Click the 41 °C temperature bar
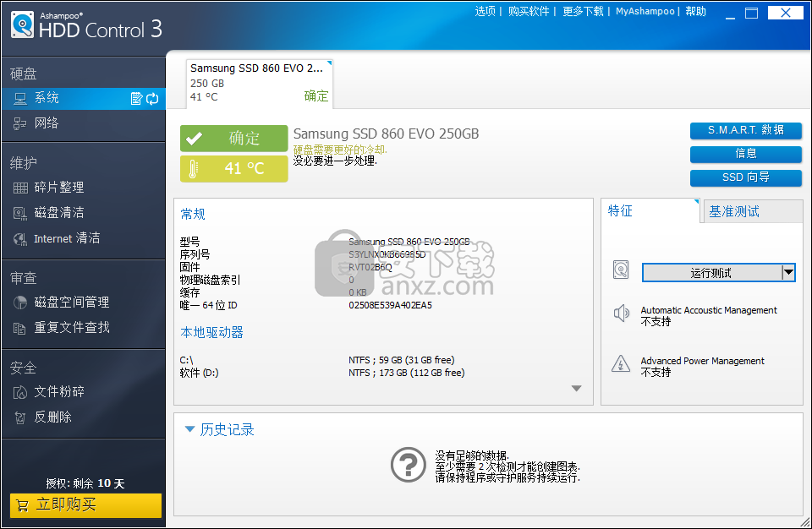Image resolution: width=812 pixels, height=529 pixels. coord(234,169)
